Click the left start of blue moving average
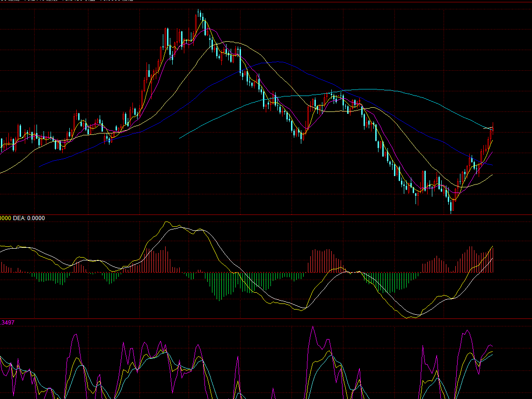 (40, 166)
